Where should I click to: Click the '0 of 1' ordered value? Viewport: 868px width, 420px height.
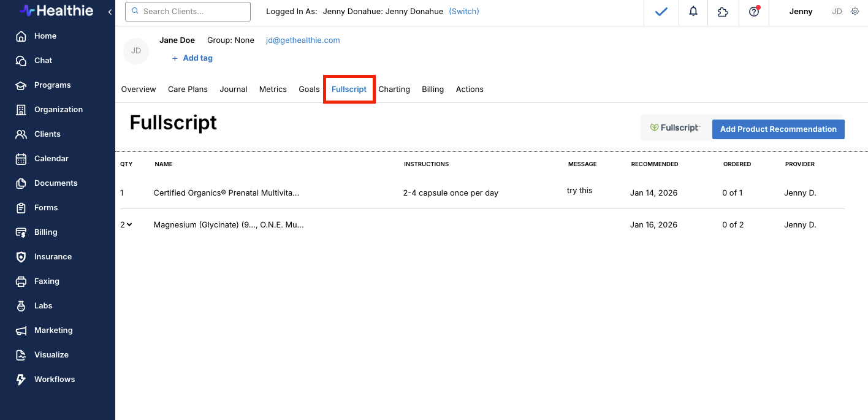click(732, 193)
